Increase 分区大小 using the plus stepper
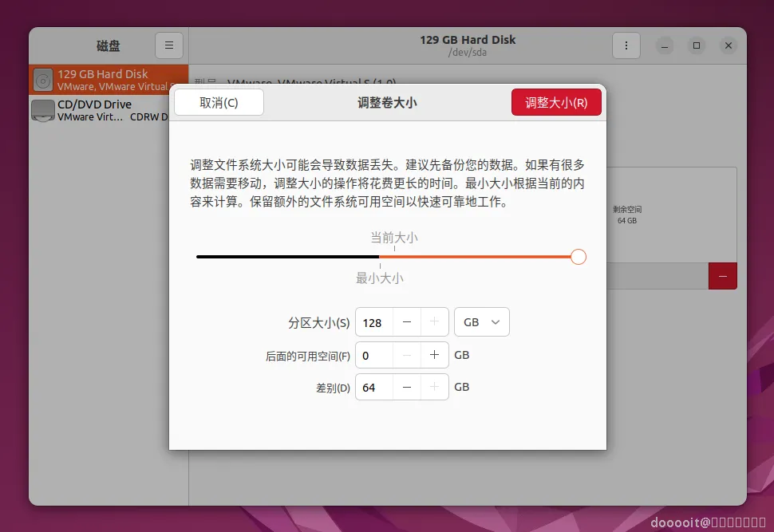This screenshot has width=774, height=532. [434, 322]
